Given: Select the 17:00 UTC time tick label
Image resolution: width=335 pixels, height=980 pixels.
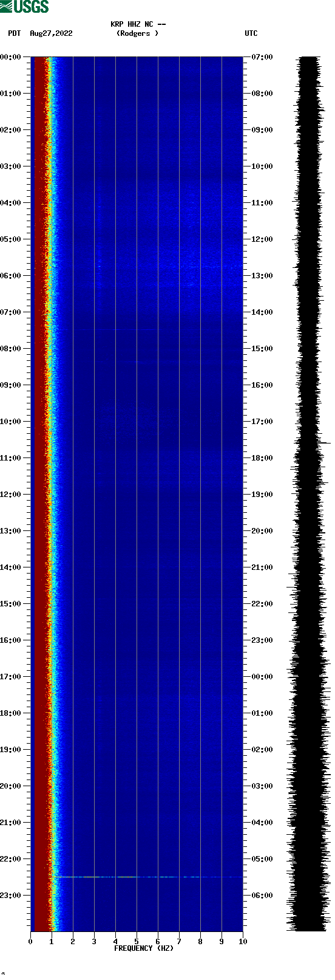Looking at the screenshot, I should coord(262,422).
